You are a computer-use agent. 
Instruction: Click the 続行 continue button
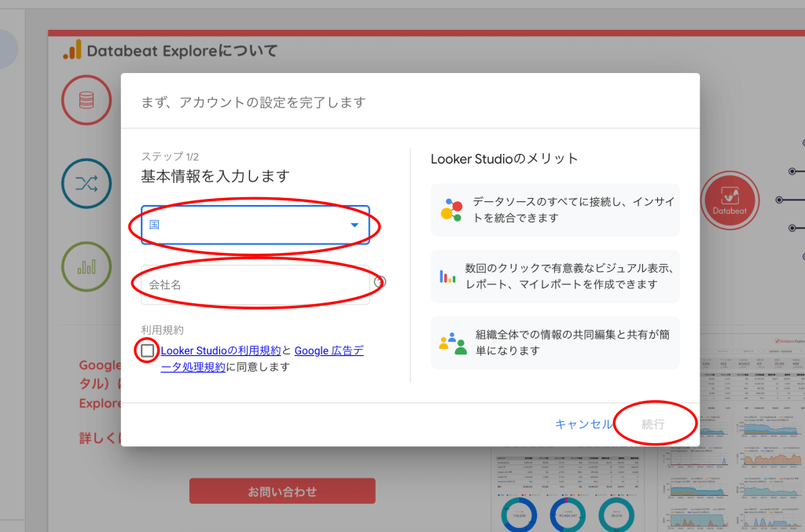point(653,424)
